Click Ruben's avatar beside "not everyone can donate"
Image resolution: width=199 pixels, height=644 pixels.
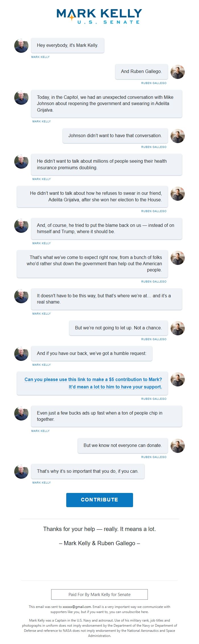(x=178, y=446)
